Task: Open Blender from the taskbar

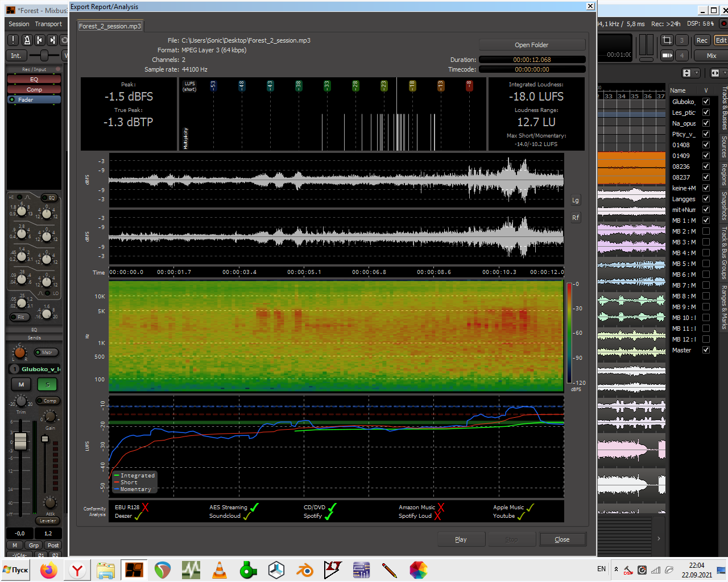Action: pyautogui.click(x=305, y=569)
